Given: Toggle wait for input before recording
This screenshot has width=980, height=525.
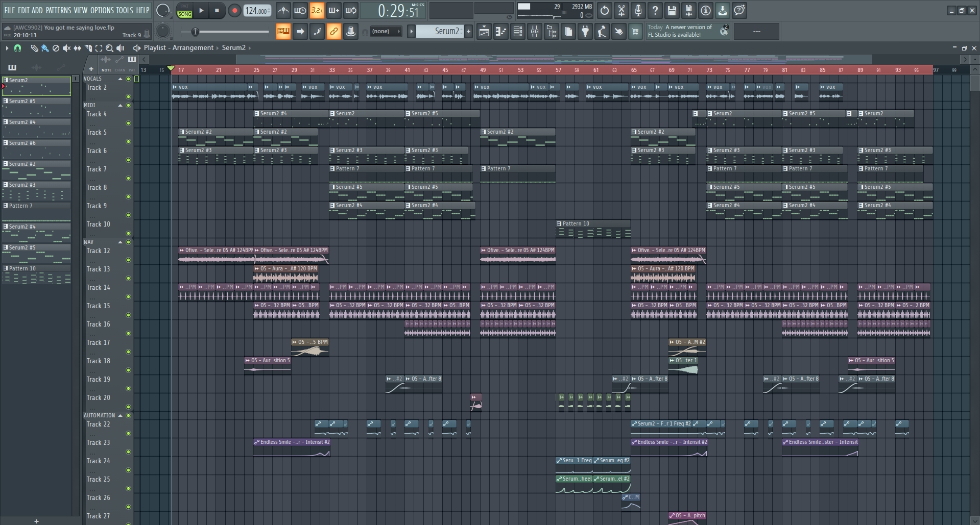Looking at the screenshot, I should tap(300, 10).
